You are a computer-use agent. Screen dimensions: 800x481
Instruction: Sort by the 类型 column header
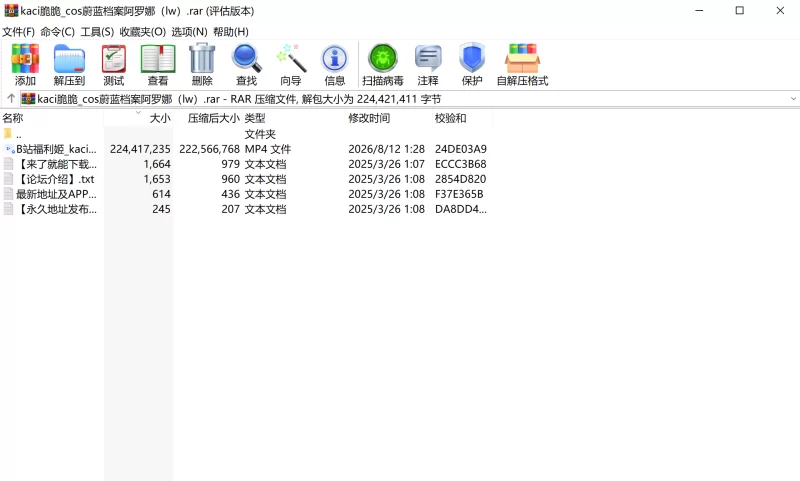pyautogui.click(x=294, y=118)
